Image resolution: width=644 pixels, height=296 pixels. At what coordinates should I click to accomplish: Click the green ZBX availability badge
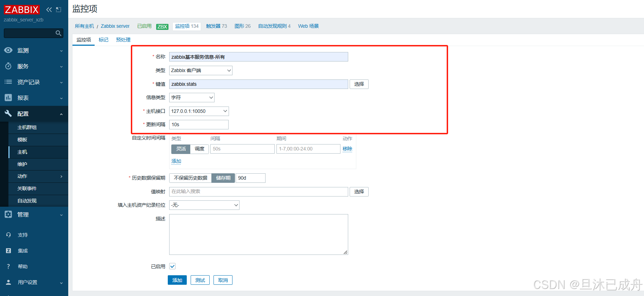tap(162, 27)
